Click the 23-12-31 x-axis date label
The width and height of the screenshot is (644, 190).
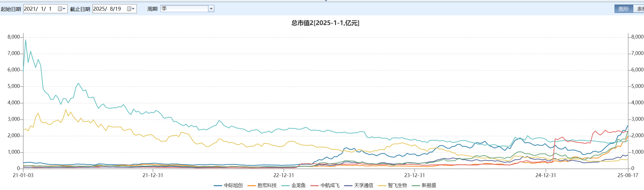(x=414, y=175)
